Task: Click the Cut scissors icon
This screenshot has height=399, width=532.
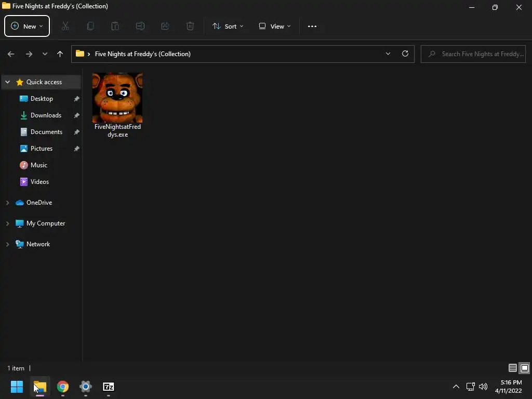Action: pos(65,26)
